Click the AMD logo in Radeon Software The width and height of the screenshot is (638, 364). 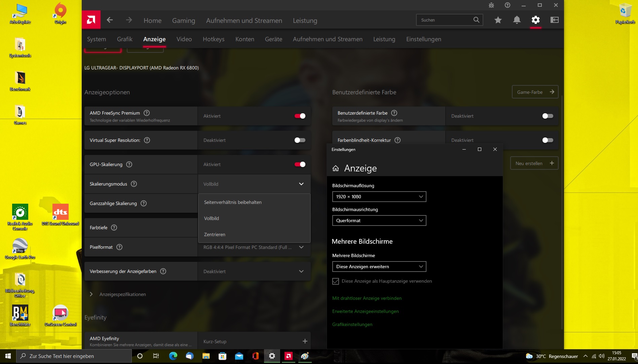click(x=91, y=20)
